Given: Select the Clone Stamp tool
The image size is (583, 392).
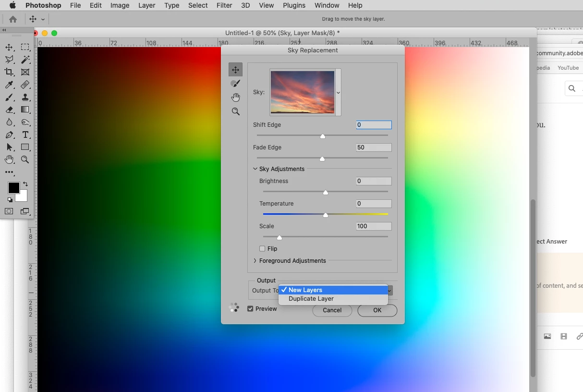Looking at the screenshot, I should (x=25, y=97).
